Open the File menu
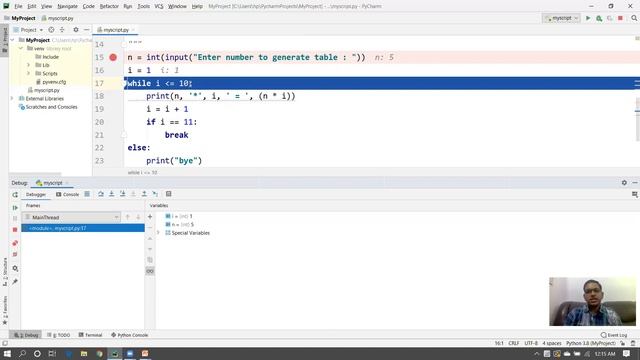640x360 pixels. pos(18,6)
